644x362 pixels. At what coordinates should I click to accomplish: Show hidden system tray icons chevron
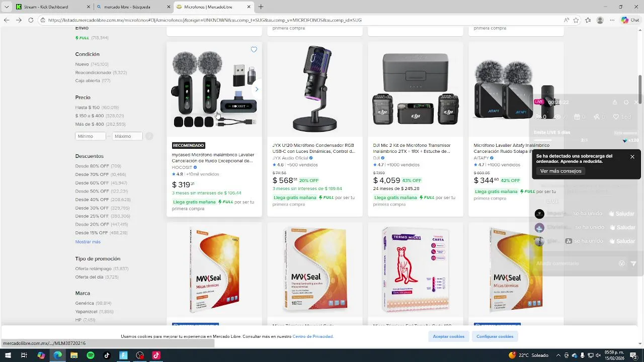click(558, 355)
